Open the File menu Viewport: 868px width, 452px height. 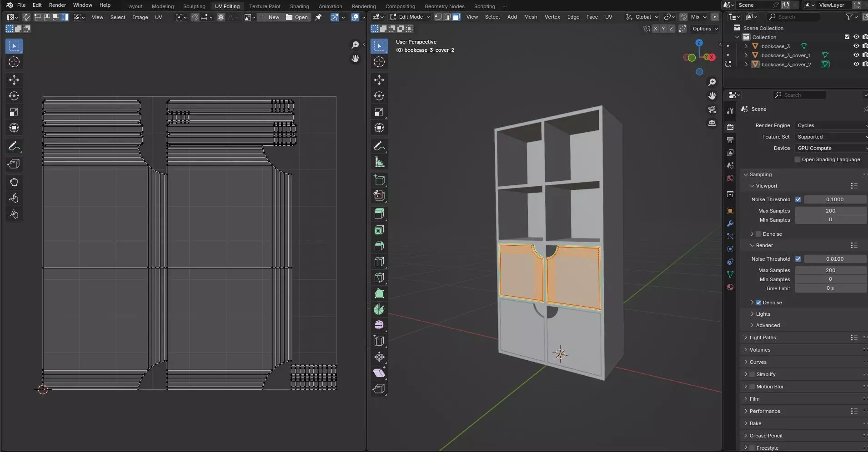click(x=21, y=5)
